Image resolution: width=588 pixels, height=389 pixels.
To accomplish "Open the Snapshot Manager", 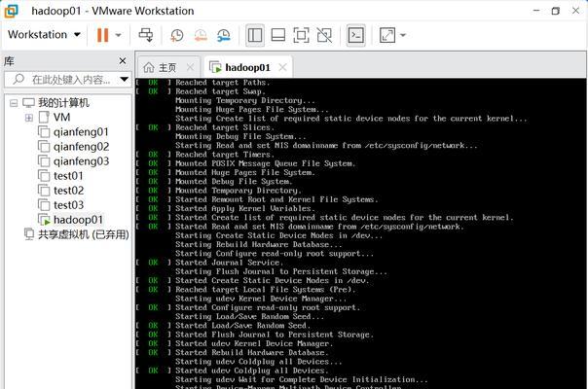I will click(x=224, y=35).
